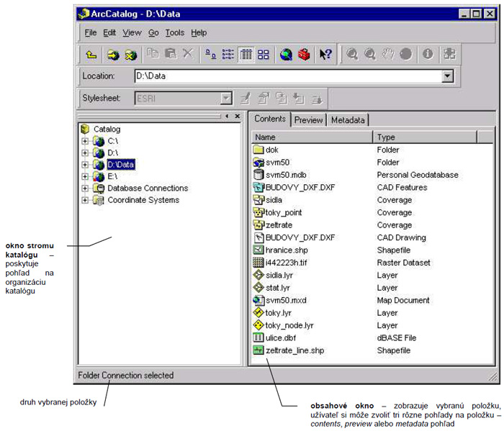Switch to List view icon
504x431 pixels.
tap(228, 54)
